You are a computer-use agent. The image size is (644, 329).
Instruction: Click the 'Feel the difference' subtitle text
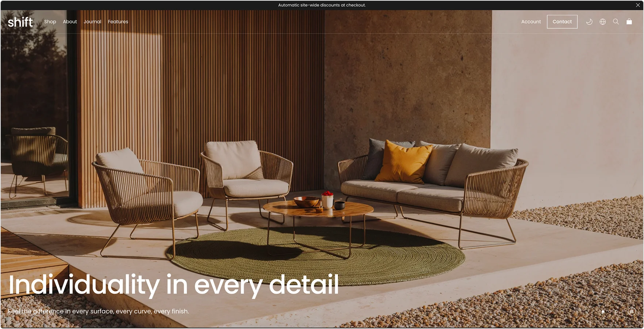99,311
